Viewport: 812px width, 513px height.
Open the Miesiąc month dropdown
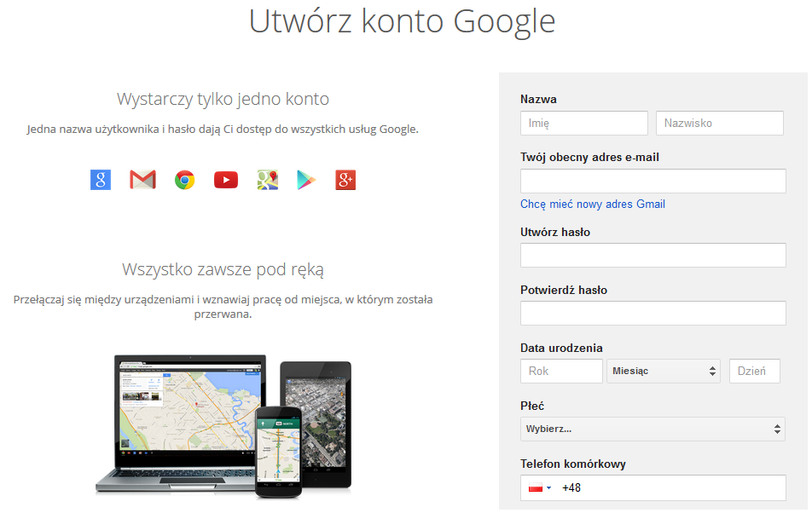point(664,371)
